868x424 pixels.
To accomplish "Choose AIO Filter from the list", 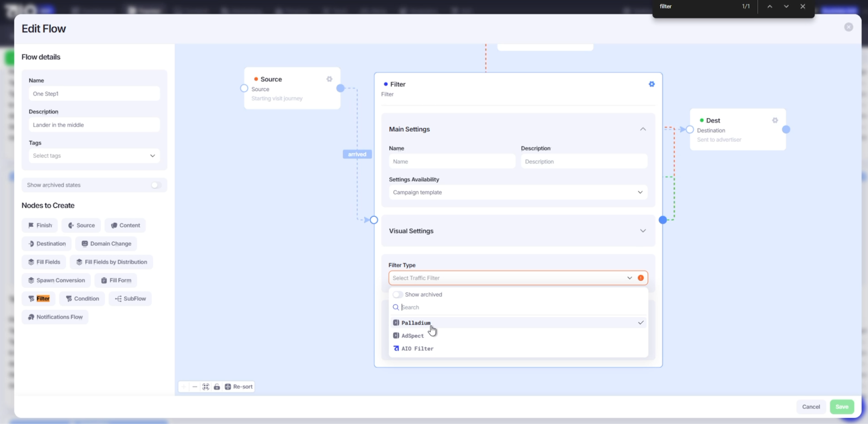I will pyautogui.click(x=417, y=349).
